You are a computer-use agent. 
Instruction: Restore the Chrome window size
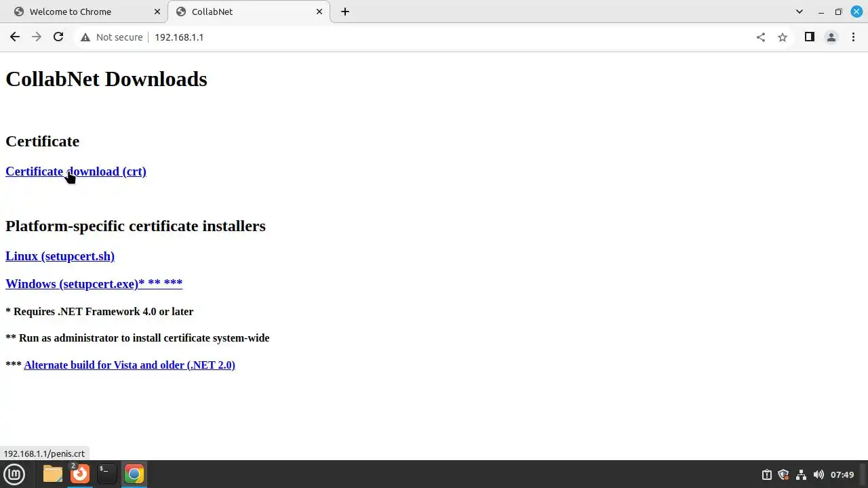(839, 12)
